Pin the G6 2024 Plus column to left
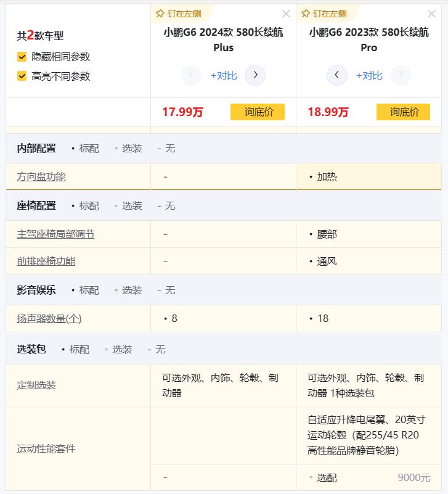This screenshot has height=494, width=448. pos(178,14)
